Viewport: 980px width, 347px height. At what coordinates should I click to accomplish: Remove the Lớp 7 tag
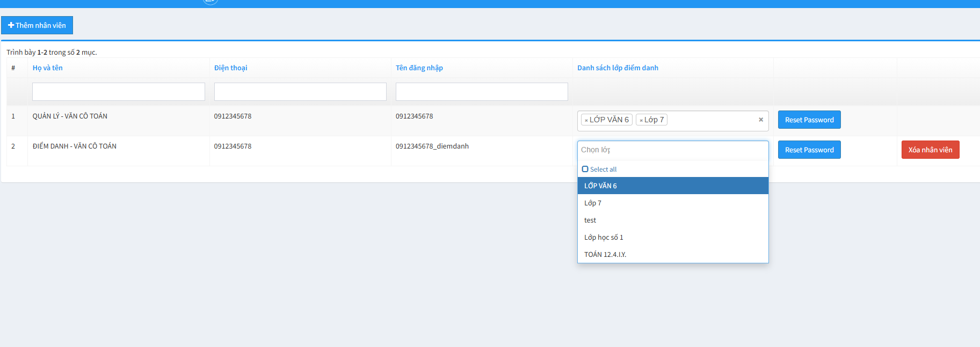click(641, 120)
